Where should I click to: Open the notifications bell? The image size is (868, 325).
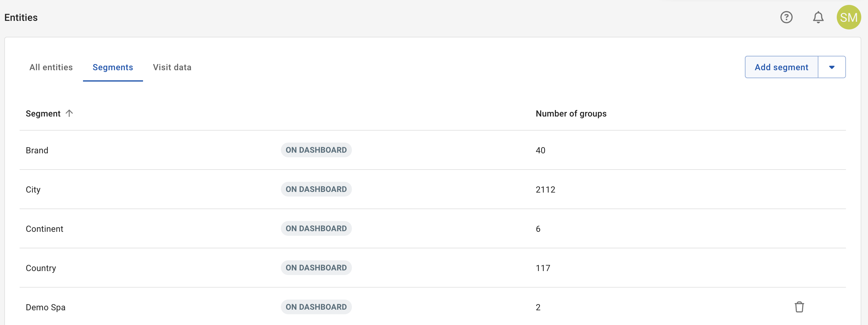click(x=818, y=17)
